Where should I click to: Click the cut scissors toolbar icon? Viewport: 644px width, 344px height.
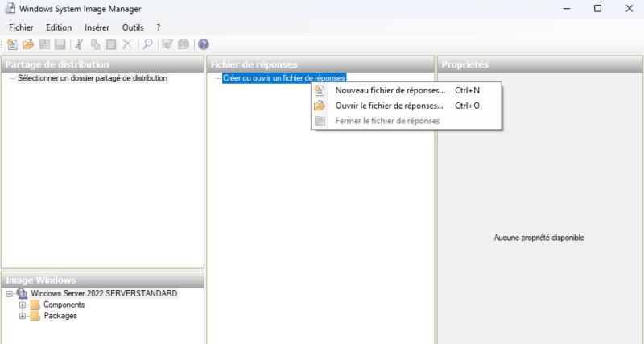click(79, 44)
